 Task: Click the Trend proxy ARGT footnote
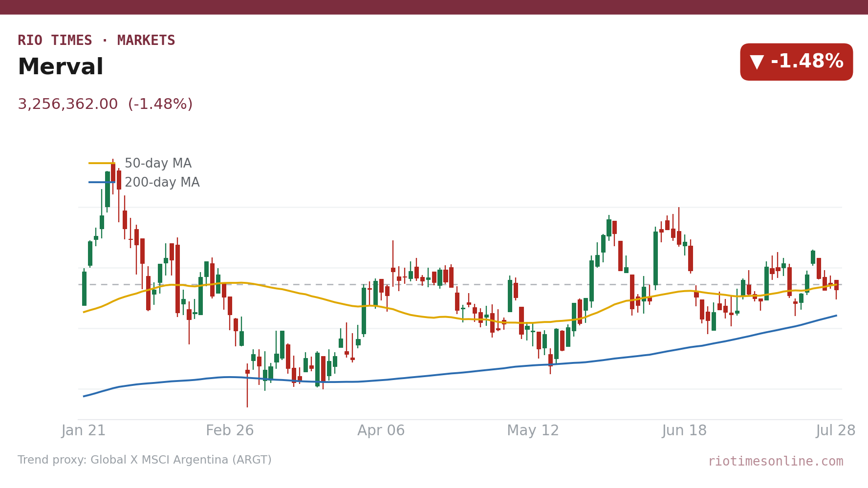145,460
